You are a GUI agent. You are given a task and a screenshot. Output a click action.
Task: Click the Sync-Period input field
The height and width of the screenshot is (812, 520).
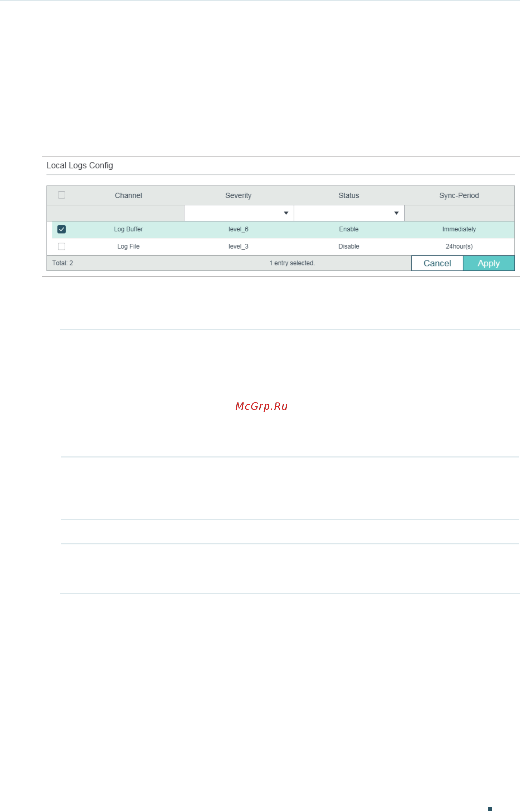tap(459, 213)
